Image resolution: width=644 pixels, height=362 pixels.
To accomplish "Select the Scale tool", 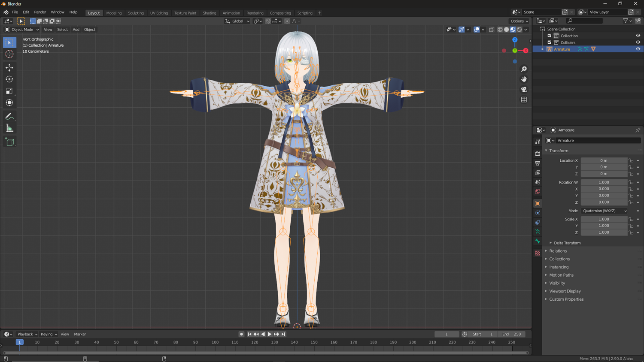I will click(x=9, y=91).
